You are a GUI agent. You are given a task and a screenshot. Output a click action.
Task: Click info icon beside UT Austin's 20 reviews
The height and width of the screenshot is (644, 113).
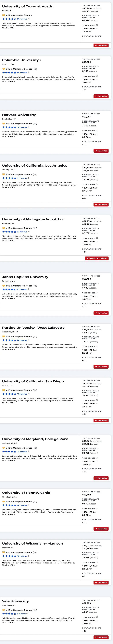click(28, 19)
